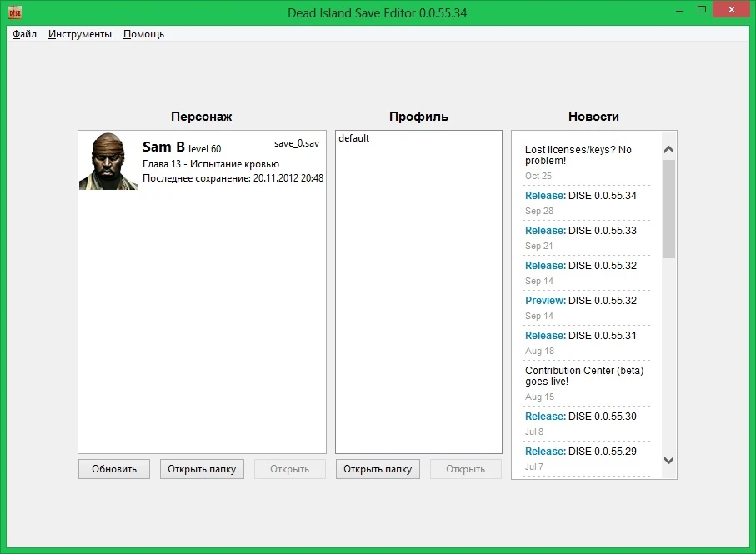Select the default profile entry
This screenshot has height=554, width=756.
tap(353, 138)
